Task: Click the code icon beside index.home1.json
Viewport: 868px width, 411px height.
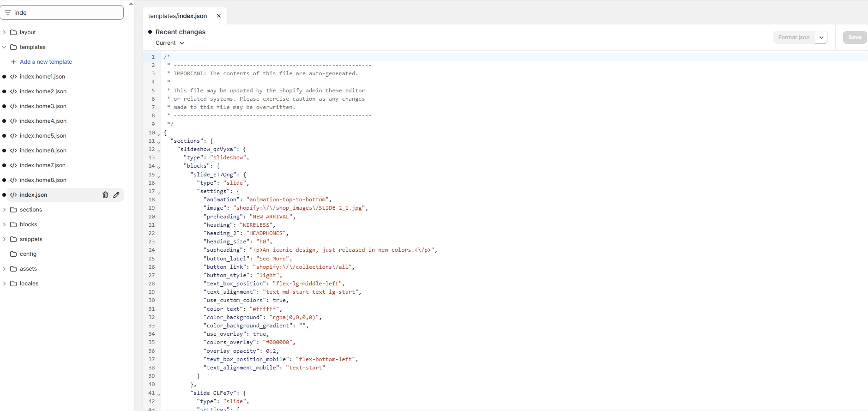Action: coord(13,77)
